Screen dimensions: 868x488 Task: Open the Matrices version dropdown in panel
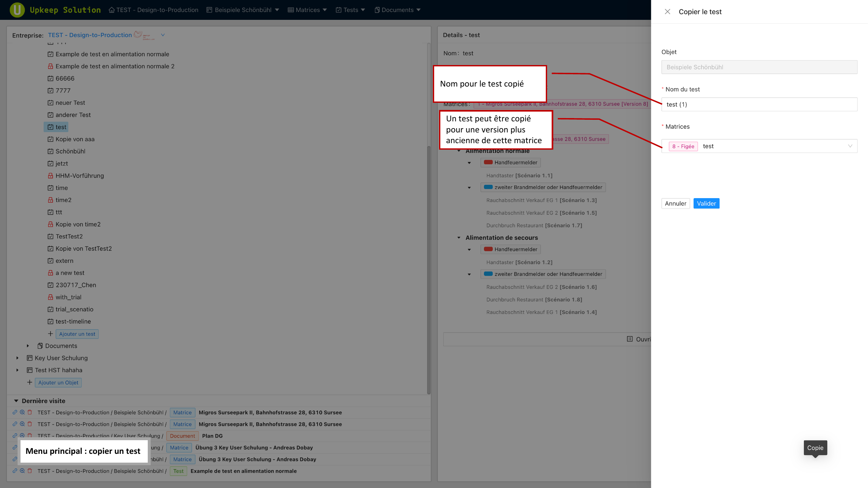pyautogui.click(x=849, y=146)
